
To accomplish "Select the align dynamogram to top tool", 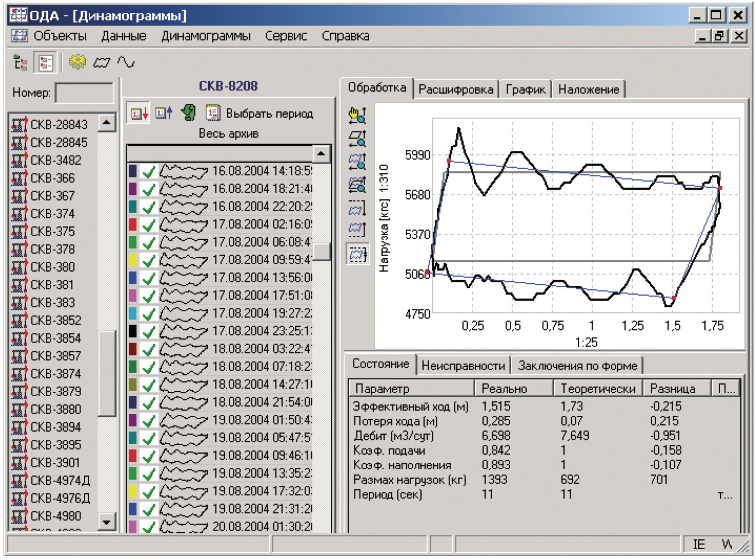I will (x=357, y=208).
